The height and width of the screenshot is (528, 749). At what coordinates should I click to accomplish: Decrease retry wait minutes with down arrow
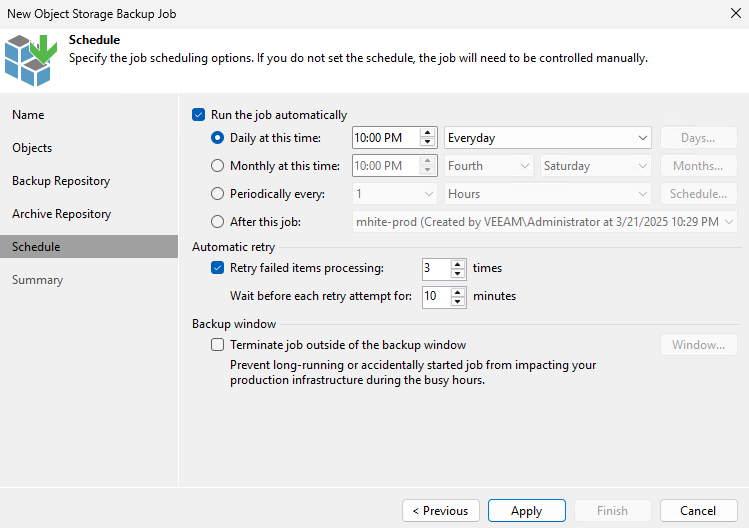(x=458, y=301)
